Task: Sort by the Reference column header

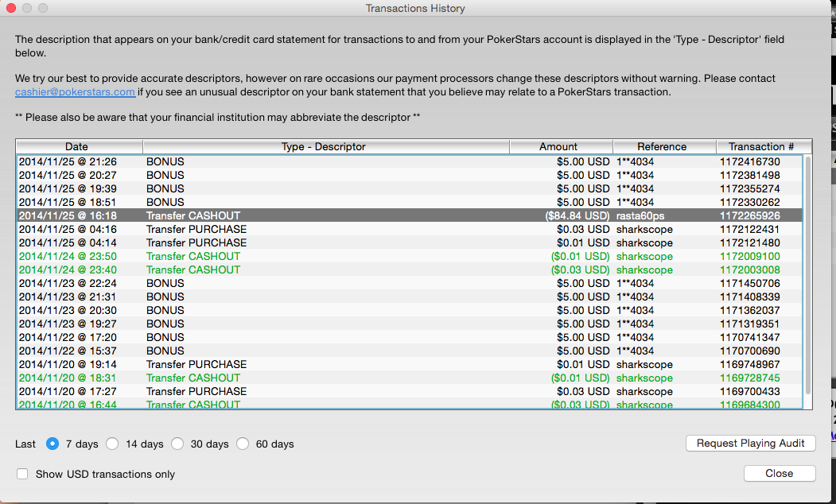Action: (x=664, y=146)
